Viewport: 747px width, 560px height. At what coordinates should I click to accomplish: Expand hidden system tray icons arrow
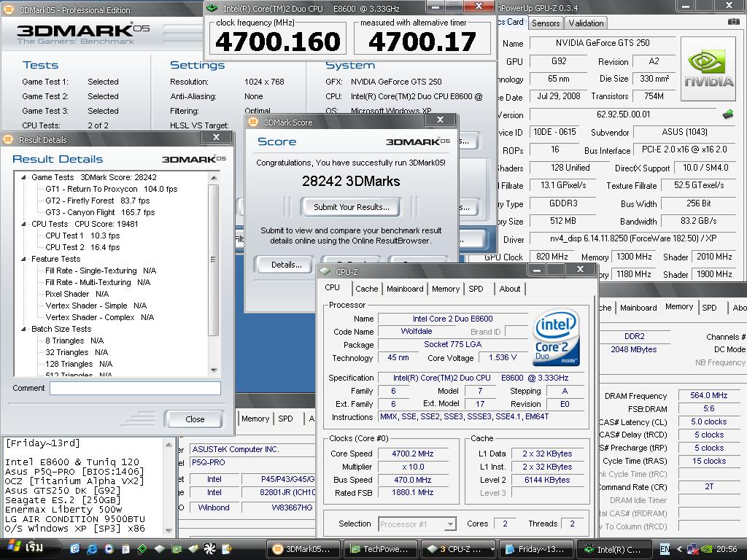click(x=679, y=549)
